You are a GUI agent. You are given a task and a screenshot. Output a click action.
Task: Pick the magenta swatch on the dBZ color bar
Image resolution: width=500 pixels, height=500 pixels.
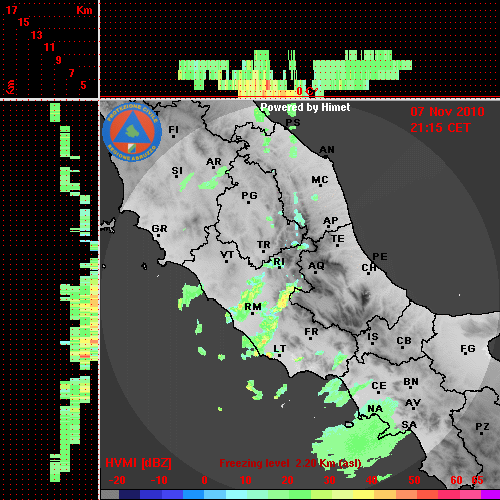490,495
